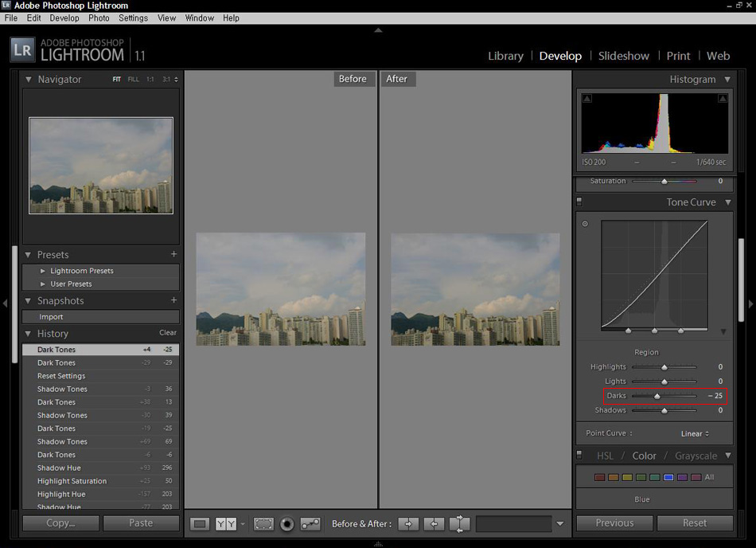Screen dimensions: 756x548
Task: Open the Point Curve Linear dropdown
Action: pyautogui.click(x=695, y=433)
